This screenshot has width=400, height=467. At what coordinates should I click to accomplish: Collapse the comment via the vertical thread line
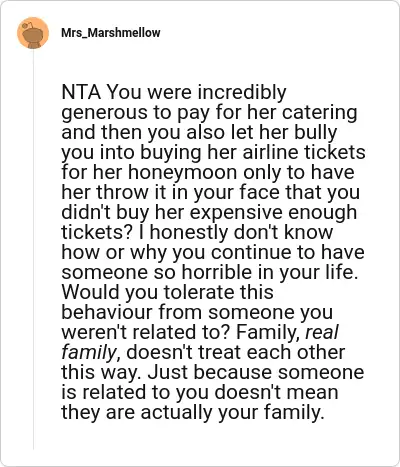[33, 250]
